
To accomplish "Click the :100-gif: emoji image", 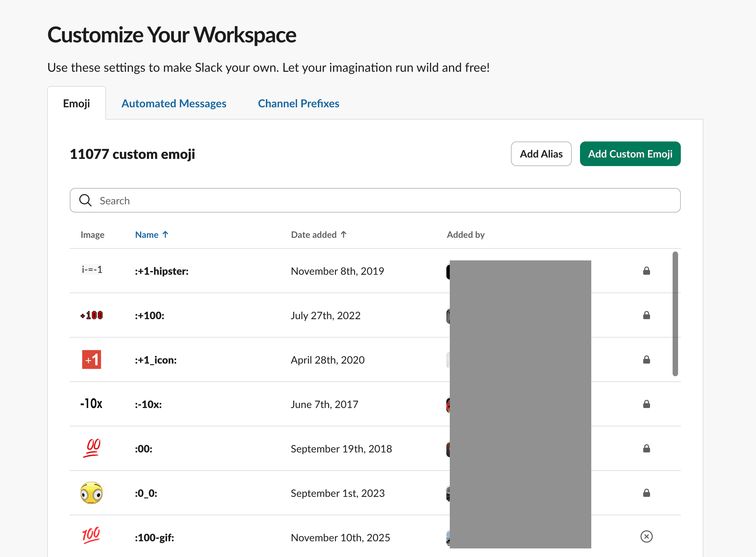I will (x=91, y=535).
